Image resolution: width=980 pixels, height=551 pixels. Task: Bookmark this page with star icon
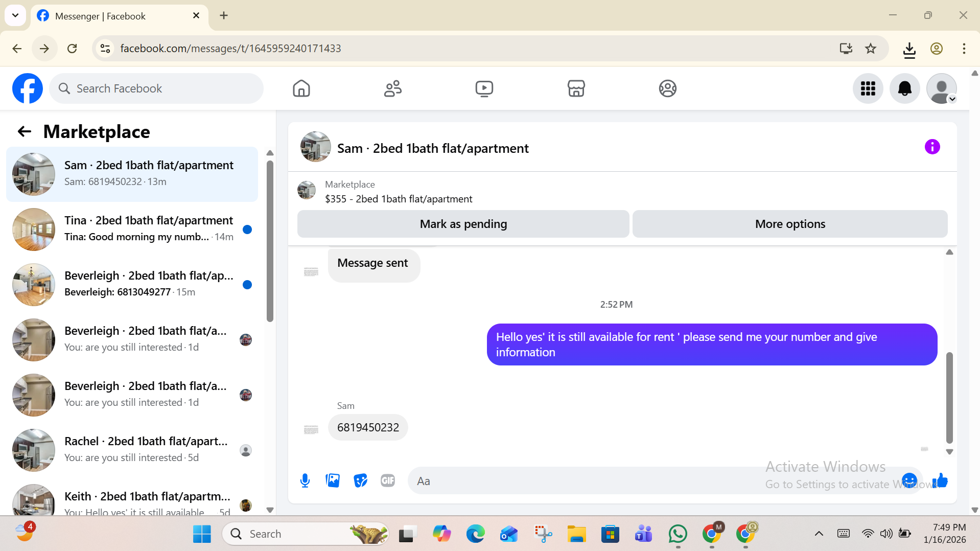871,49
